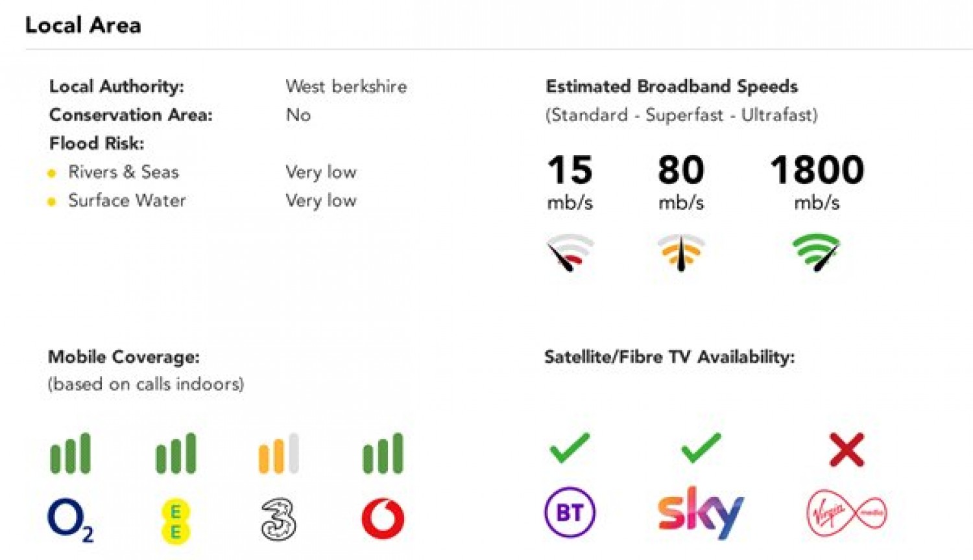Click the orange Three signal bars
973x560 pixels.
tap(279, 453)
